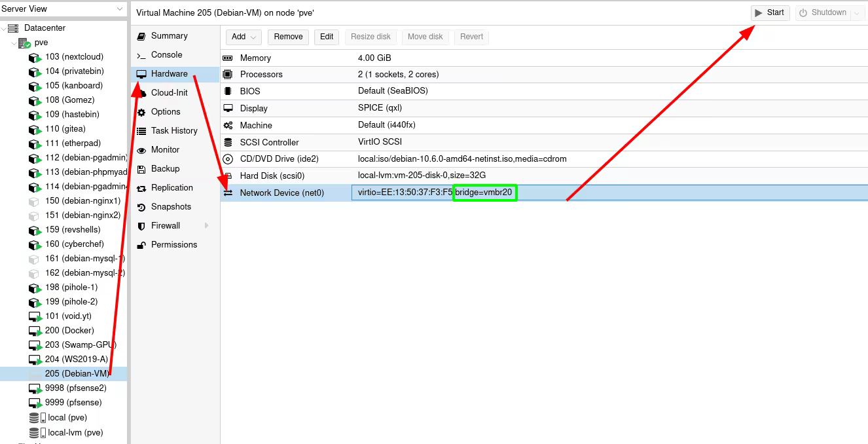Screen dimensions: 868x444
Task: Click the Backup floppy-disk icon
Action: coord(141,169)
